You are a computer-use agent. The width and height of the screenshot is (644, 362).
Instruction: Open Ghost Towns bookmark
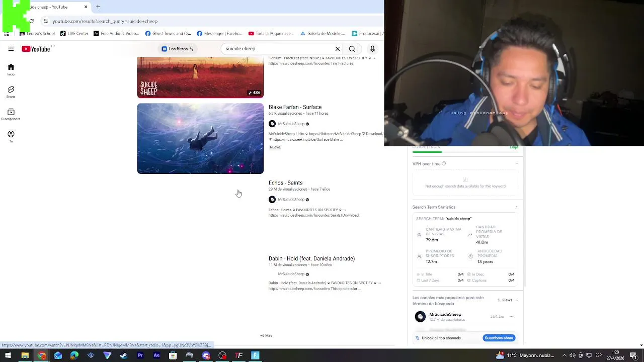click(x=168, y=34)
